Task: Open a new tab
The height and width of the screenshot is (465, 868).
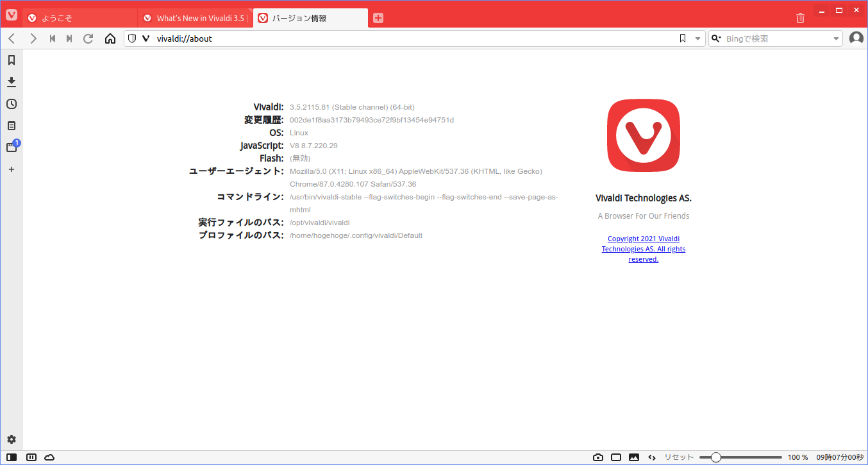Action: 378,18
